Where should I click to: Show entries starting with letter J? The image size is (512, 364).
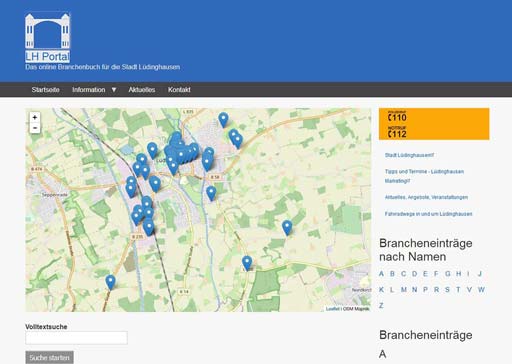coord(480,274)
